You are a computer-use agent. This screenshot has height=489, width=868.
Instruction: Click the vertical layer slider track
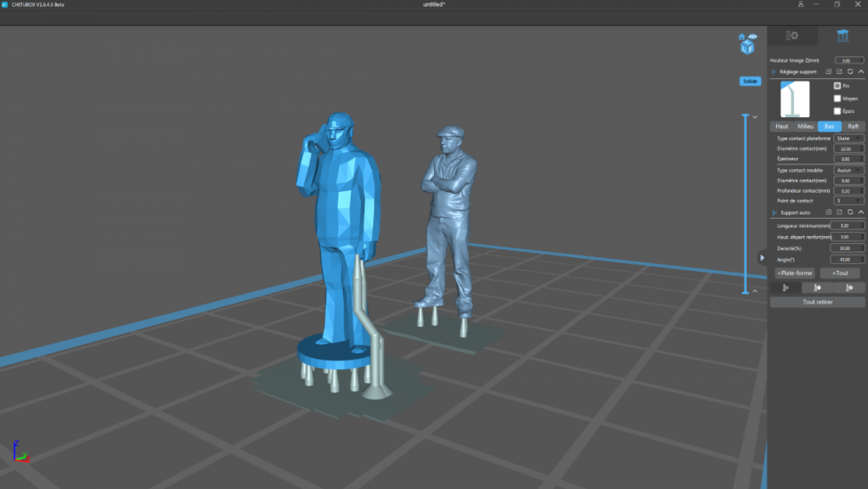tap(745, 204)
